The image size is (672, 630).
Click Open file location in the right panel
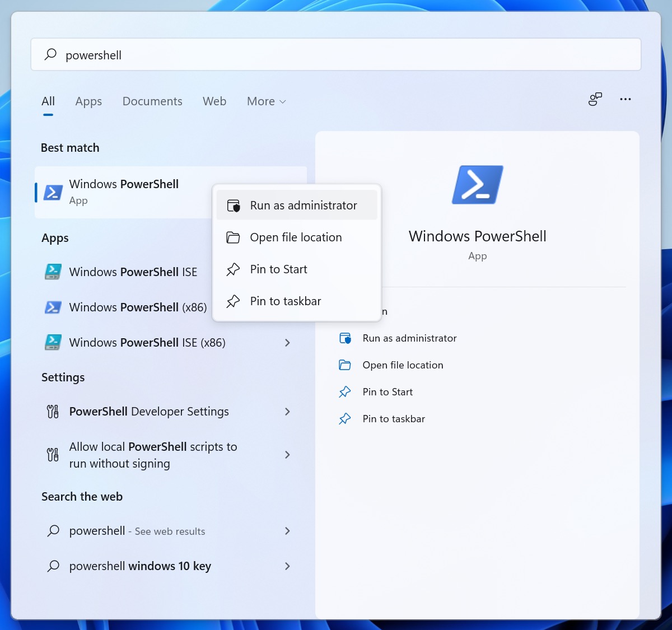pyautogui.click(x=403, y=365)
